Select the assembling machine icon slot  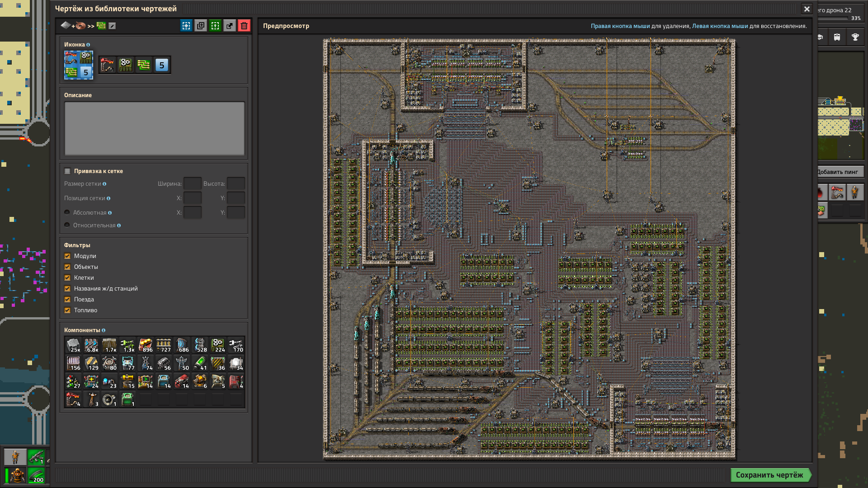click(126, 65)
